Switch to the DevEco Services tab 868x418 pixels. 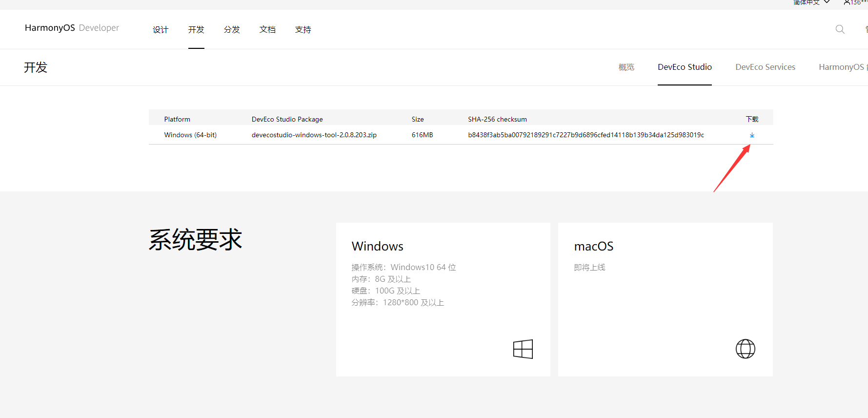point(765,67)
